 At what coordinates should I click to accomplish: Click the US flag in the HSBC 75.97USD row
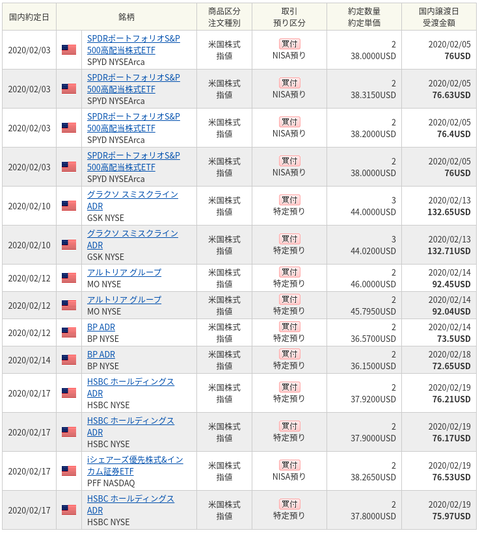tap(69, 510)
